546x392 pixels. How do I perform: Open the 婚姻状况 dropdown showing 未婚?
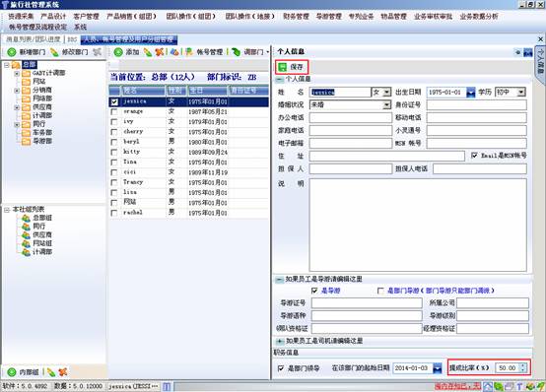[x=387, y=104]
